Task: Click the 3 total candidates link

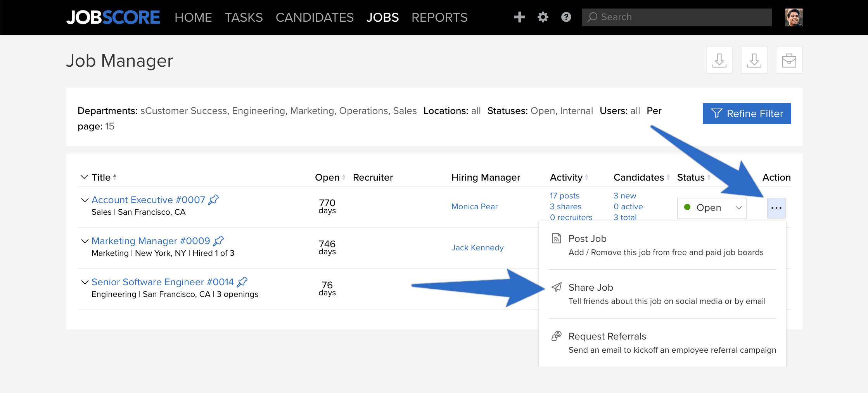Action: [x=625, y=217]
